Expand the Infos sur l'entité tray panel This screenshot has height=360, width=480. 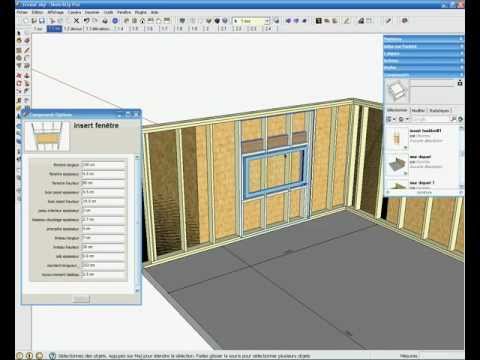424,46
